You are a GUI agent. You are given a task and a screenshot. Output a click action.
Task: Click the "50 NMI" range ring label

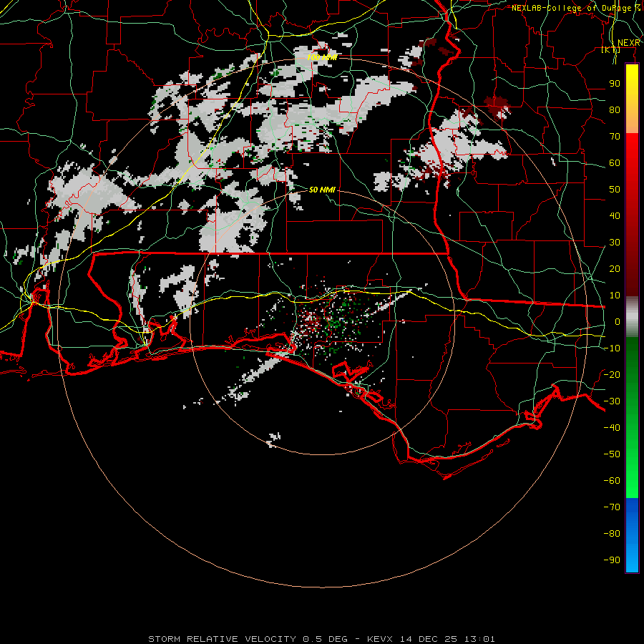[x=322, y=190]
